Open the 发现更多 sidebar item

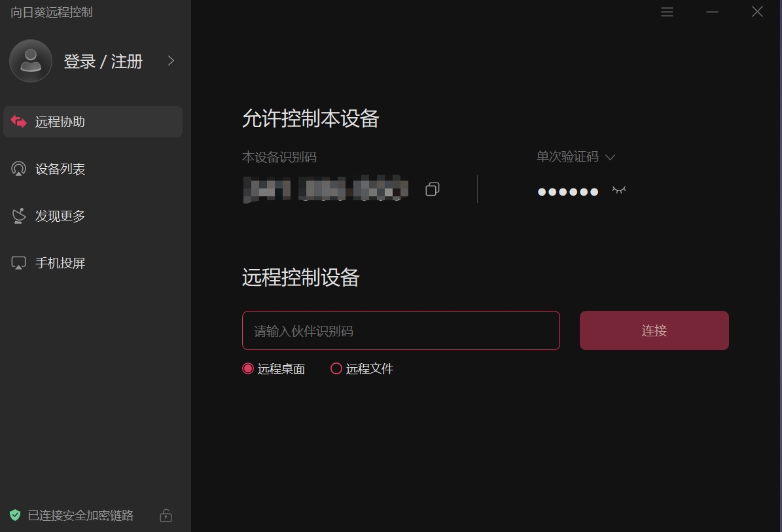93,216
